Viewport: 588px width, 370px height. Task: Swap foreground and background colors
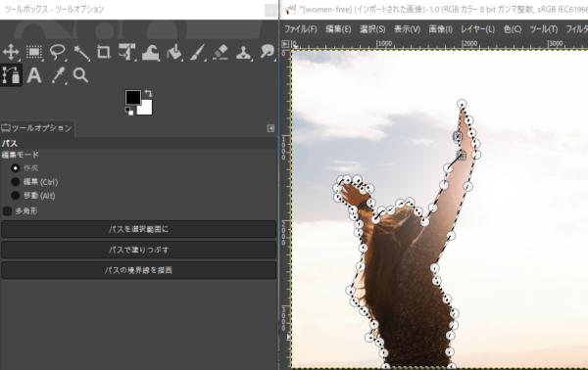(x=149, y=93)
